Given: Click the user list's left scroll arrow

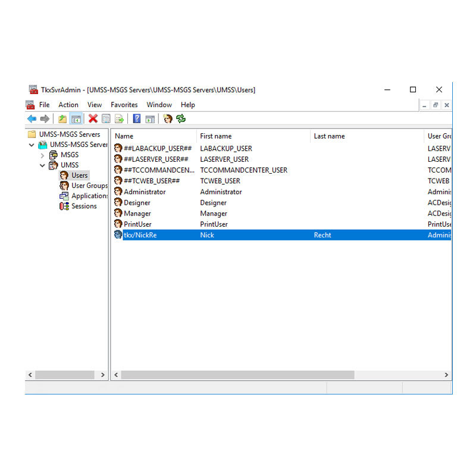Looking at the screenshot, I should click(116, 375).
